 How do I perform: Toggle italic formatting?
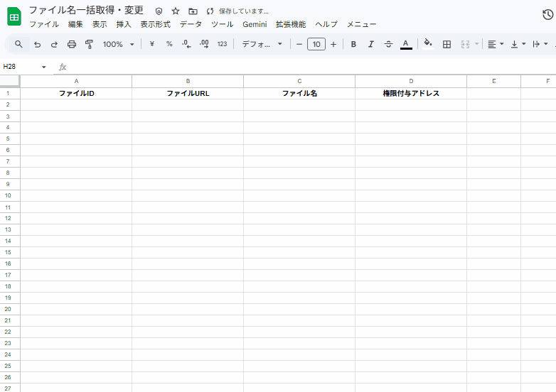tap(371, 44)
